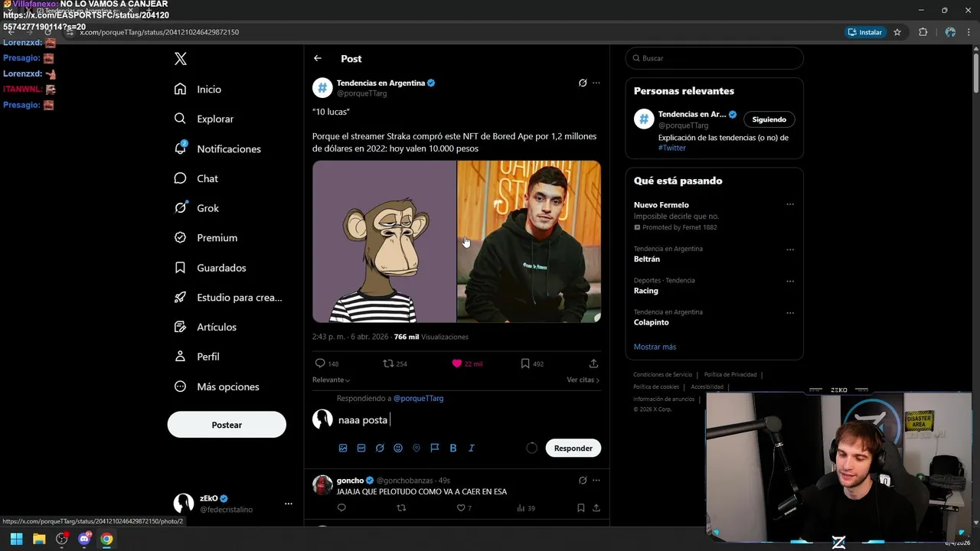
Task: Open the #Twitter hashtag link
Action: [672, 148]
